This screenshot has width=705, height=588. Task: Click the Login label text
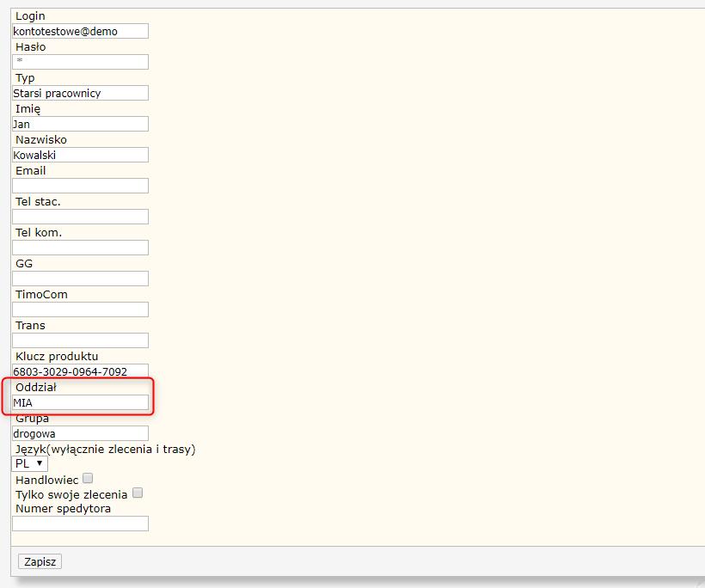point(30,16)
